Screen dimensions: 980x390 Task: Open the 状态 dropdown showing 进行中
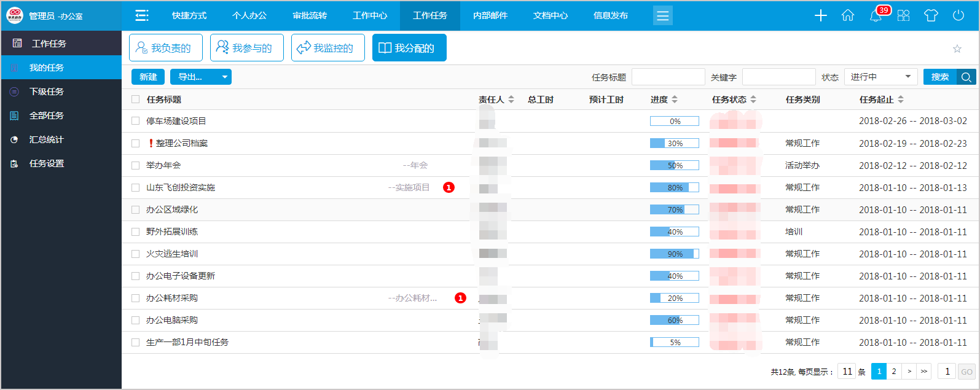tap(880, 77)
